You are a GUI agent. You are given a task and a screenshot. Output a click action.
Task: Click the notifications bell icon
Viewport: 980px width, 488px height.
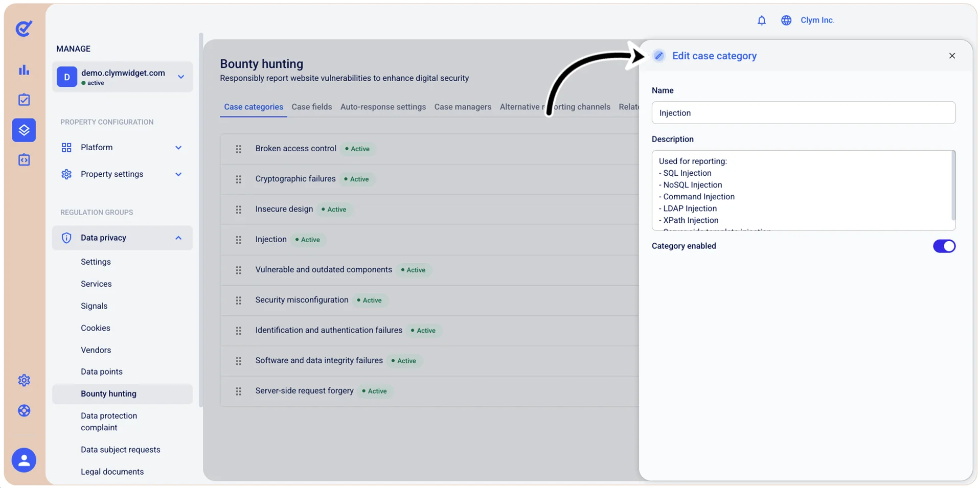[x=762, y=20]
